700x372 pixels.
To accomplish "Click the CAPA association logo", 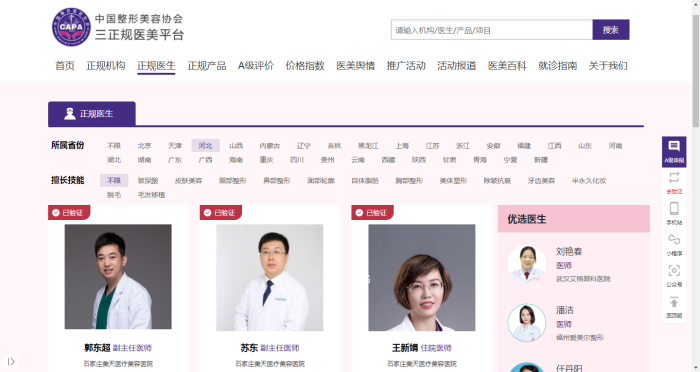I will (x=71, y=27).
